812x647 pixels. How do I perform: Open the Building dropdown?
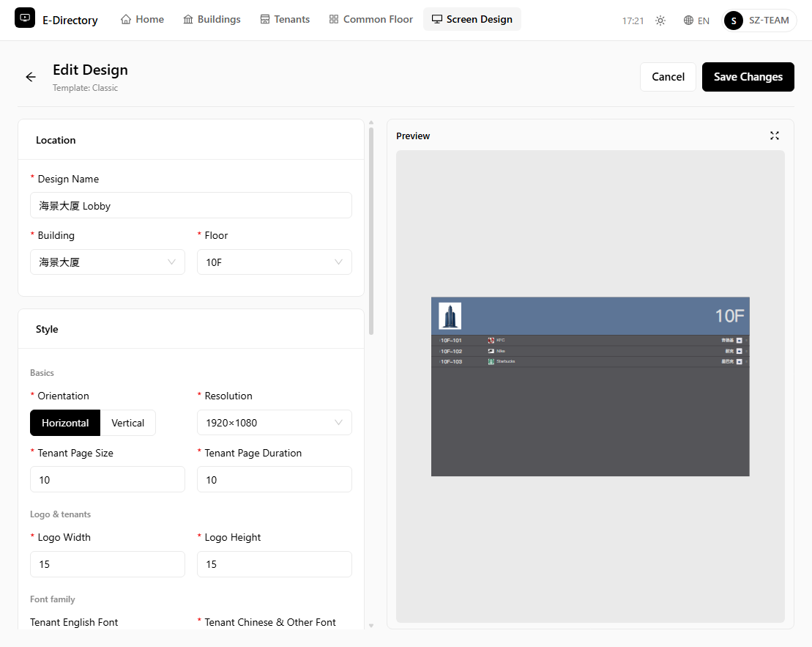coord(108,262)
